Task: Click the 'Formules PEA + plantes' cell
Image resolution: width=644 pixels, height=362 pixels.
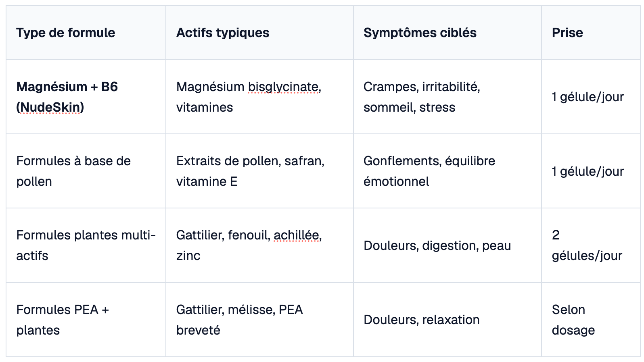Action: coord(86,320)
